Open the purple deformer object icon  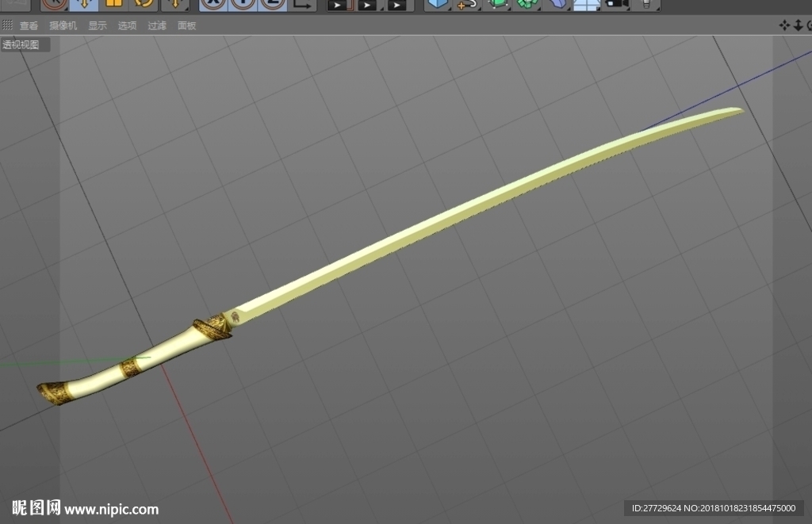coord(557,5)
